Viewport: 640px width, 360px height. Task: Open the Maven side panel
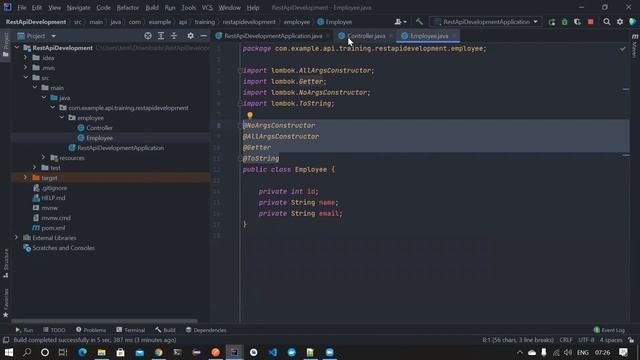(x=635, y=46)
